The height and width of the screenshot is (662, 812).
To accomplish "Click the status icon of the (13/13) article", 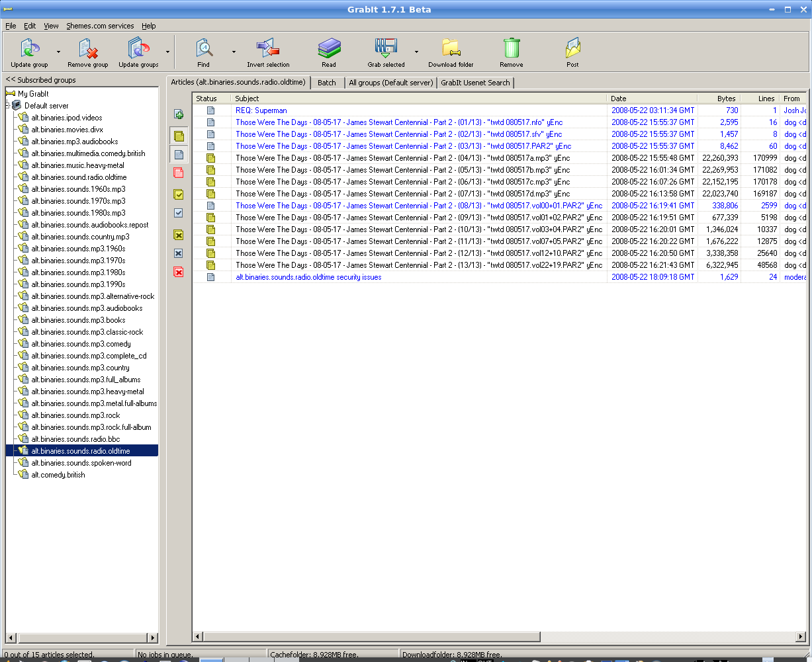I will pos(211,265).
